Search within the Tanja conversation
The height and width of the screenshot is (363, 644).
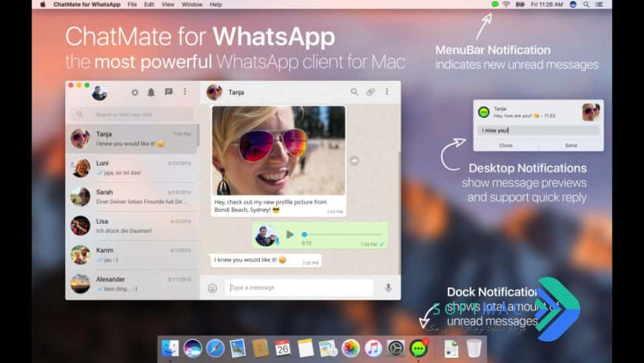click(354, 92)
